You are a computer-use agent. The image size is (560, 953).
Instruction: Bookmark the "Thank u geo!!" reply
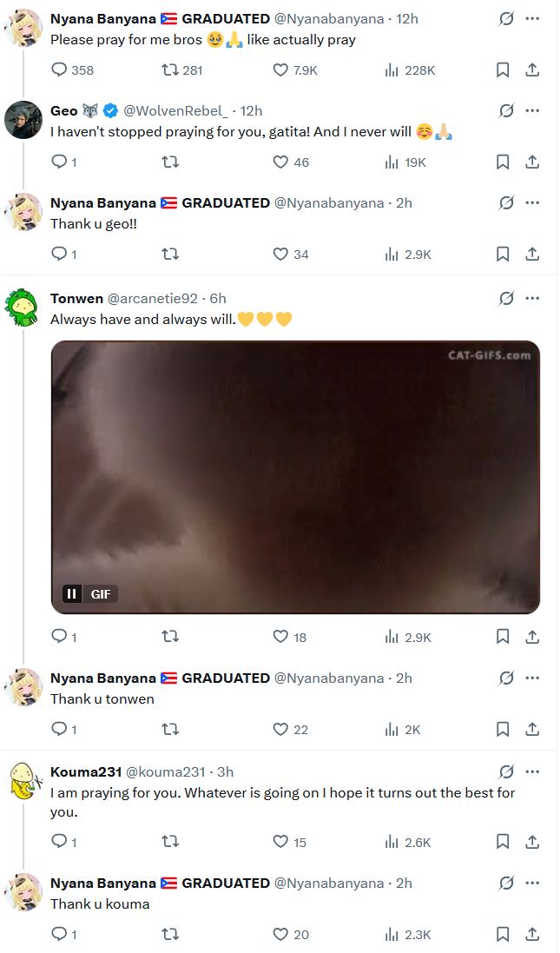tap(503, 254)
